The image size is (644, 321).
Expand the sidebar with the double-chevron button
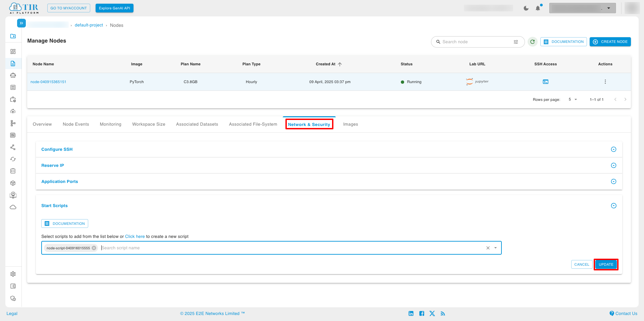tap(21, 23)
